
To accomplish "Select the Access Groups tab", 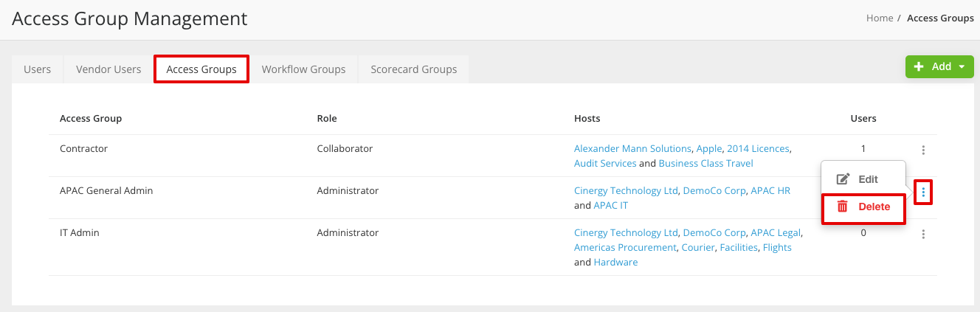I will point(201,69).
